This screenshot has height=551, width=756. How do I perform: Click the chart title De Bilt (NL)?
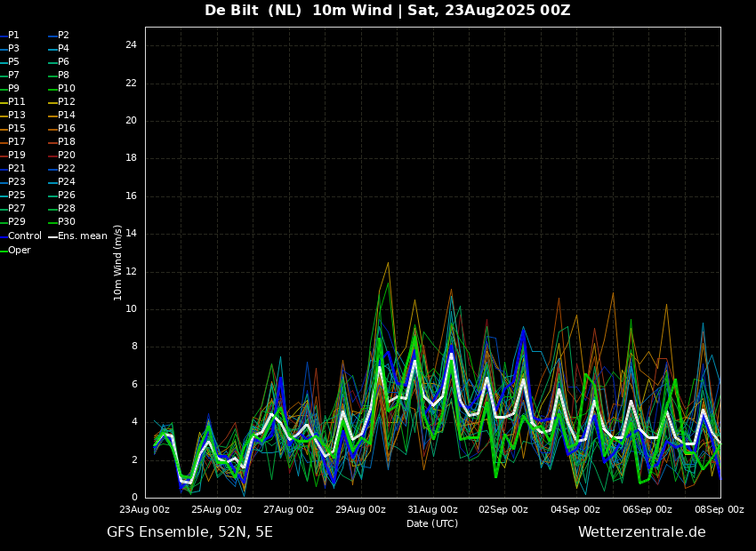253,10
